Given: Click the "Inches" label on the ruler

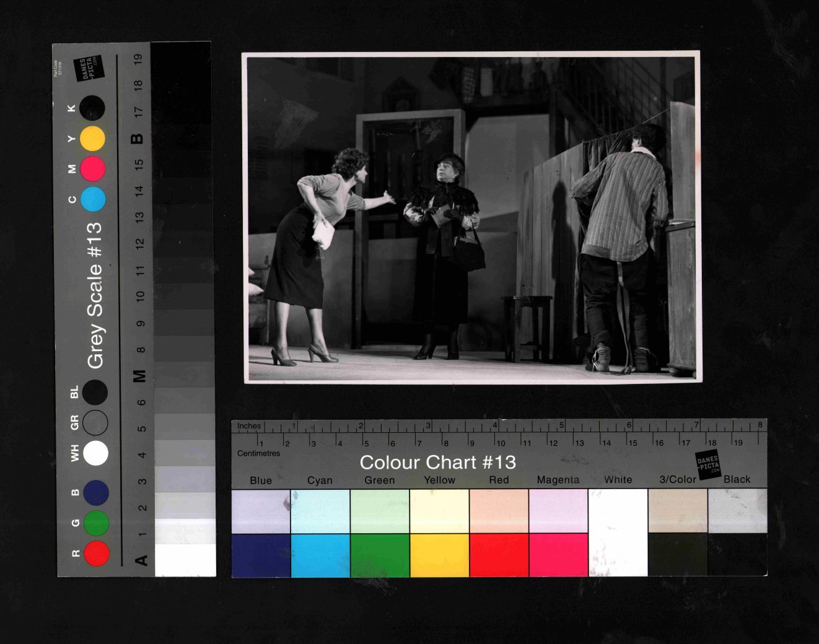Looking at the screenshot, I should pyautogui.click(x=249, y=426).
